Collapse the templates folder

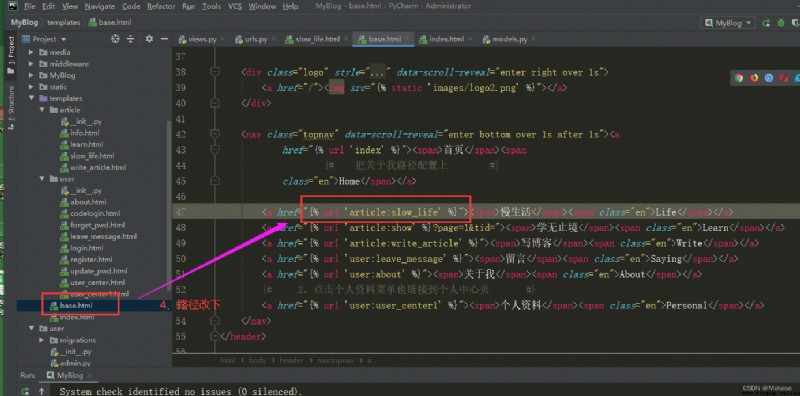click(32, 98)
